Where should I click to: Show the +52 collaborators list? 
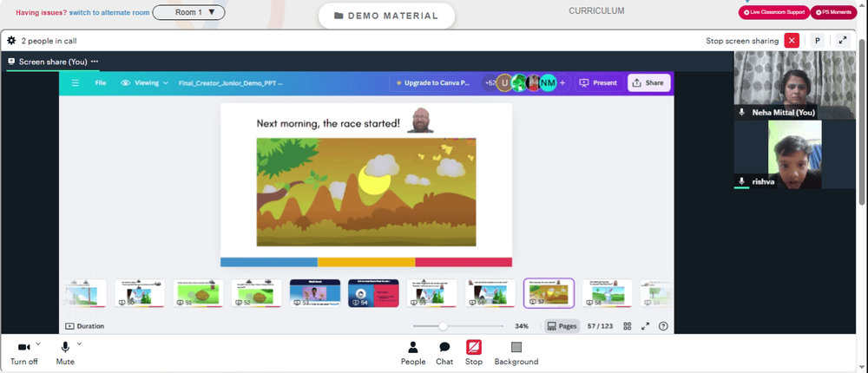point(490,83)
